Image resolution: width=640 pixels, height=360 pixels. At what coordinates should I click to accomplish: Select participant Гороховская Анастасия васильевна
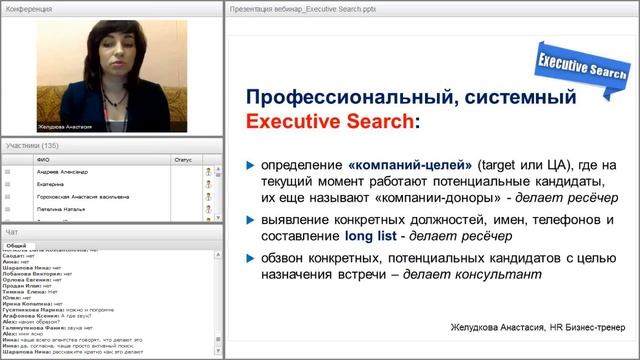pyautogui.click(x=83, y=197)
